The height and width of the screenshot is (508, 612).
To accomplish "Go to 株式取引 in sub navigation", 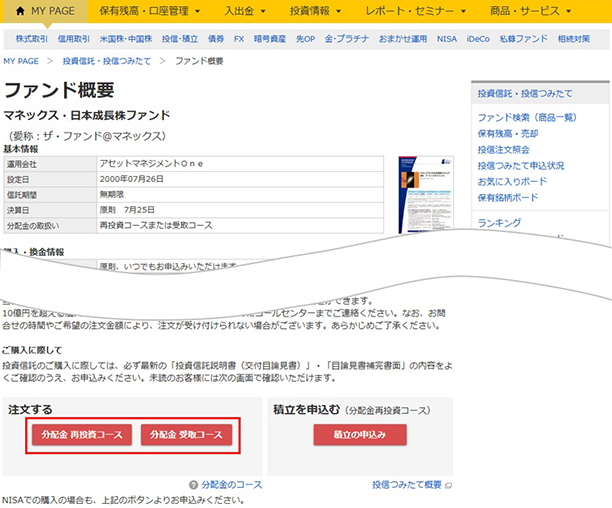I will pyautogui.click(x=32, y=39).
